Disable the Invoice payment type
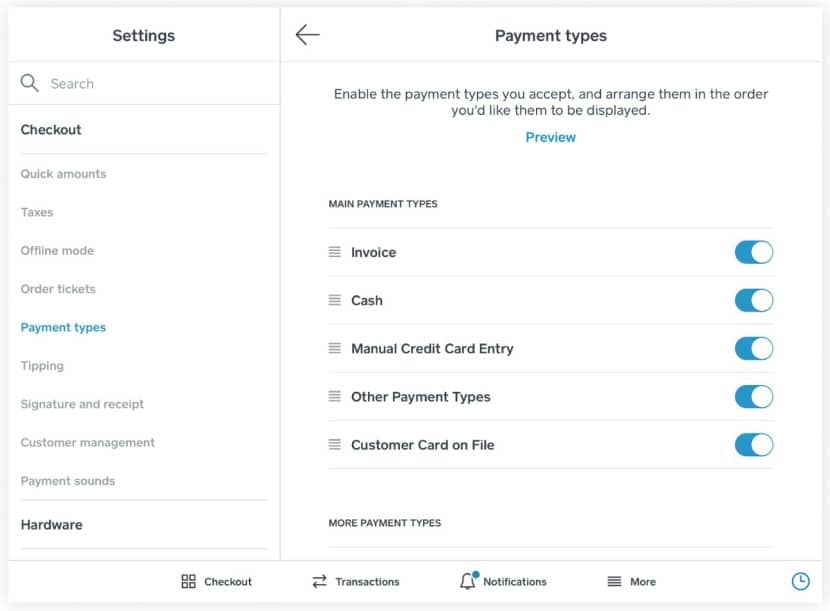 tap(753, 252)
